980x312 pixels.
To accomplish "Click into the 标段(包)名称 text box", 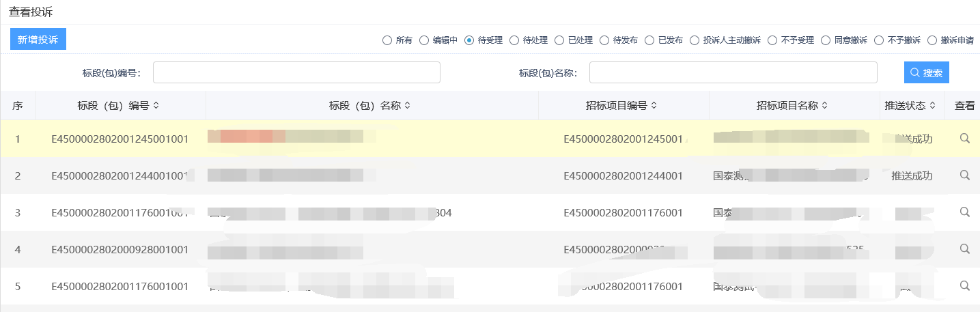I will pos(733,72).
